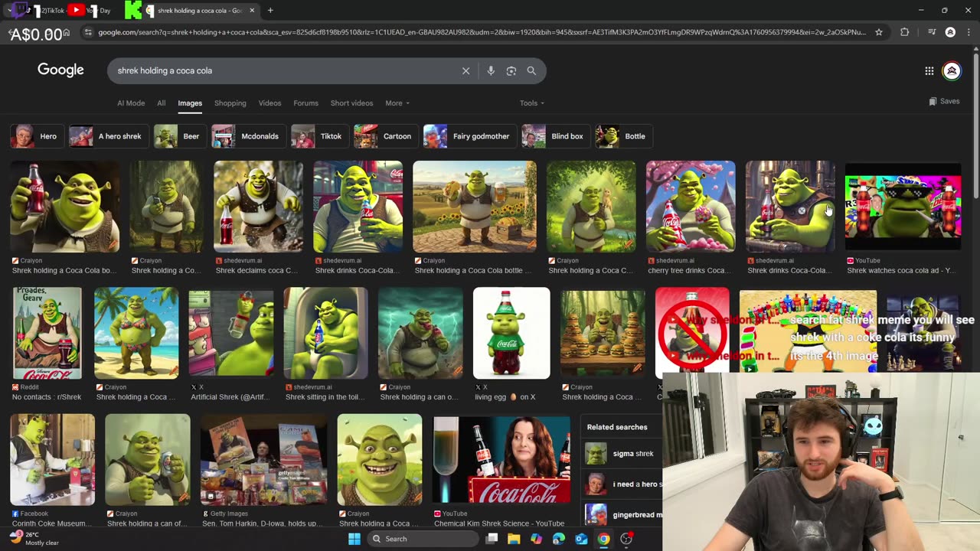Filter images by A hero shrek chip
980x551 pixels.
coord(107,136)
